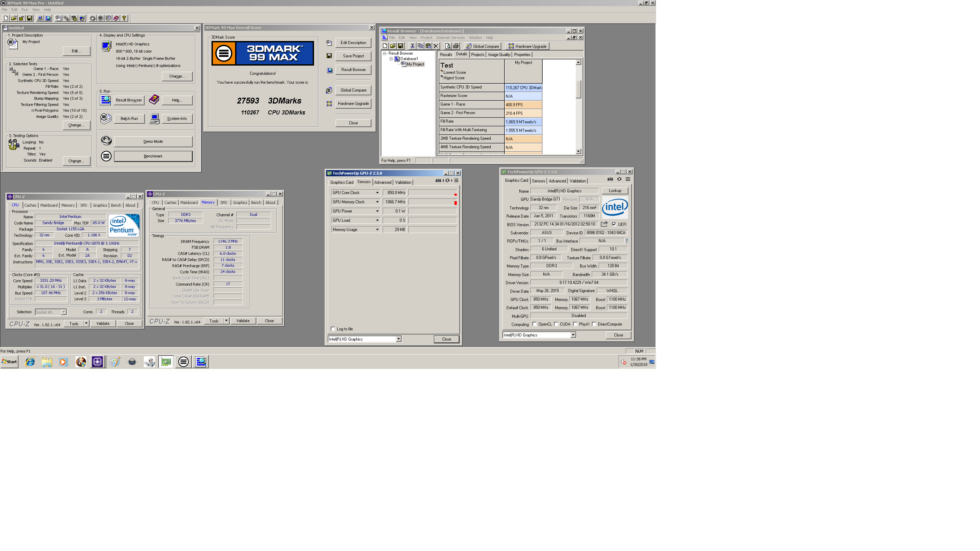Click the Global Compare toolbar button in Result Browser

click(483, 46)
